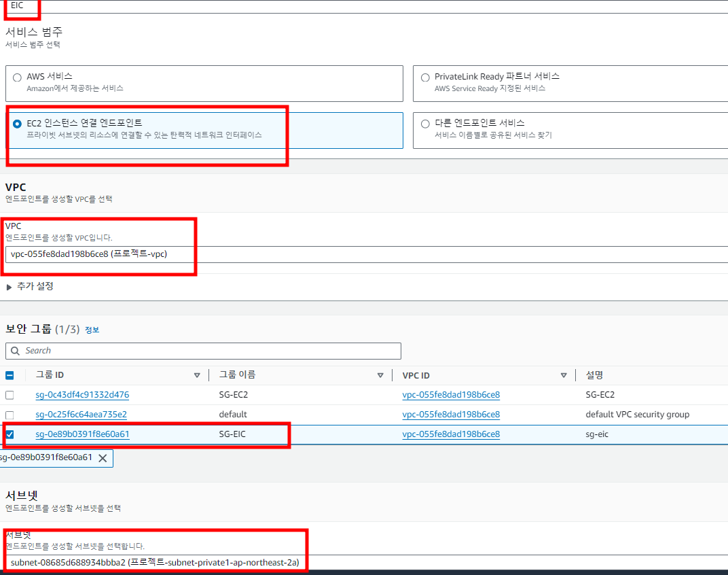Click the search magnifier icon

click(x=16, y=351)
